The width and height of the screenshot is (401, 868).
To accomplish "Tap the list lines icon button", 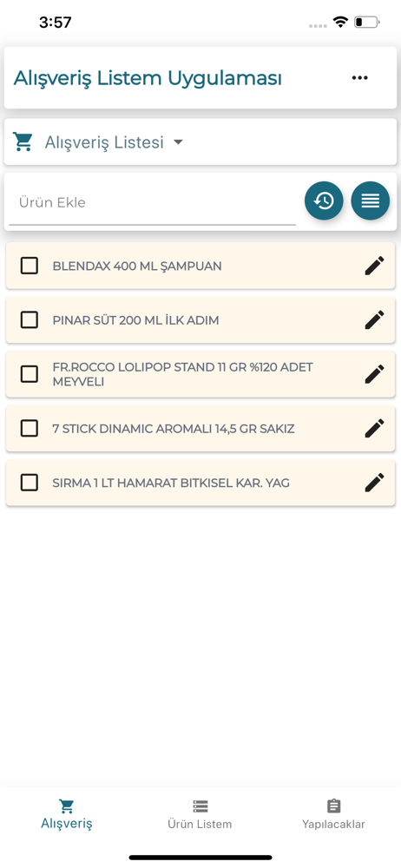I will 371,201.
